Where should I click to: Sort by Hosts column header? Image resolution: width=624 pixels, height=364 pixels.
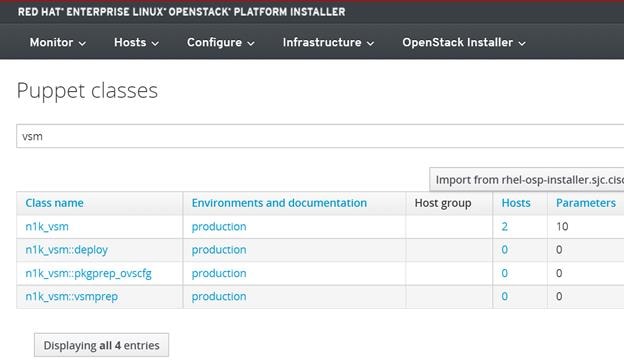tap(516, 203)
